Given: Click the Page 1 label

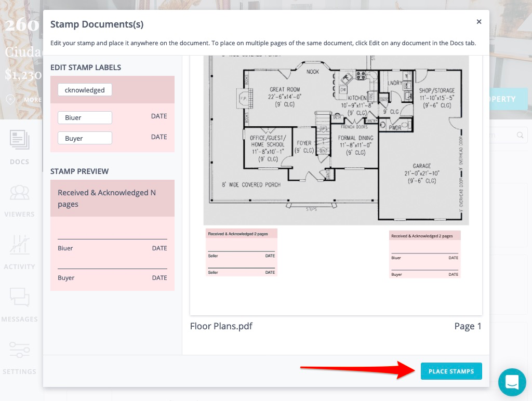Looking at the screenshot, I should click(468, 326).
